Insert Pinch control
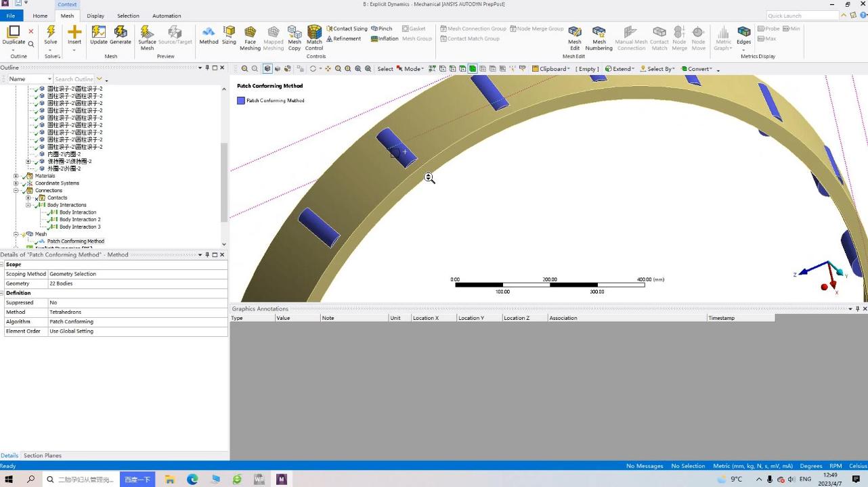The image size is (868, 487). (382, 29)
